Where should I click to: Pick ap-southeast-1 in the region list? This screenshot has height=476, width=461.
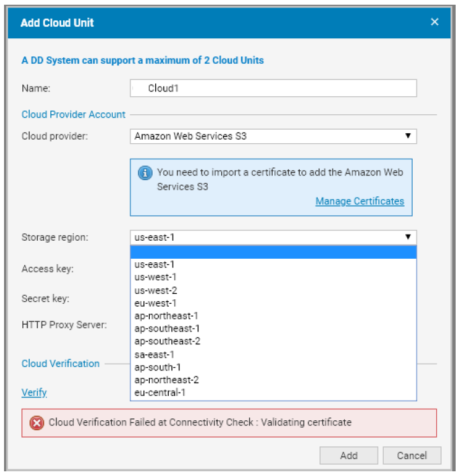click(167, 328)
